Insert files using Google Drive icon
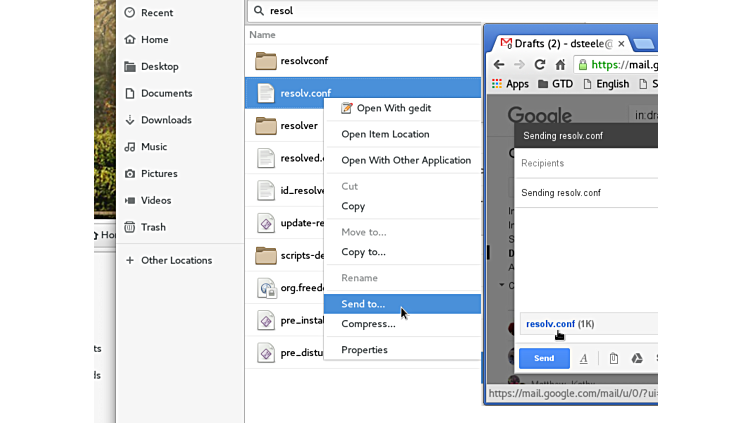This screenshot has height=423, width=752. coord(636,358)
